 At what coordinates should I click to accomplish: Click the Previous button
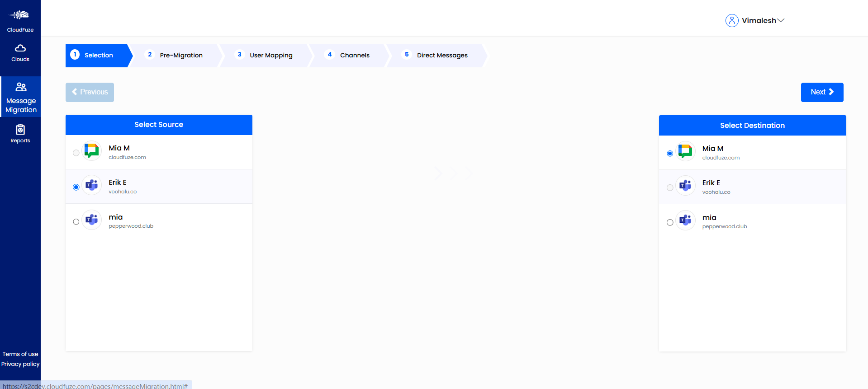pos(90,92)
